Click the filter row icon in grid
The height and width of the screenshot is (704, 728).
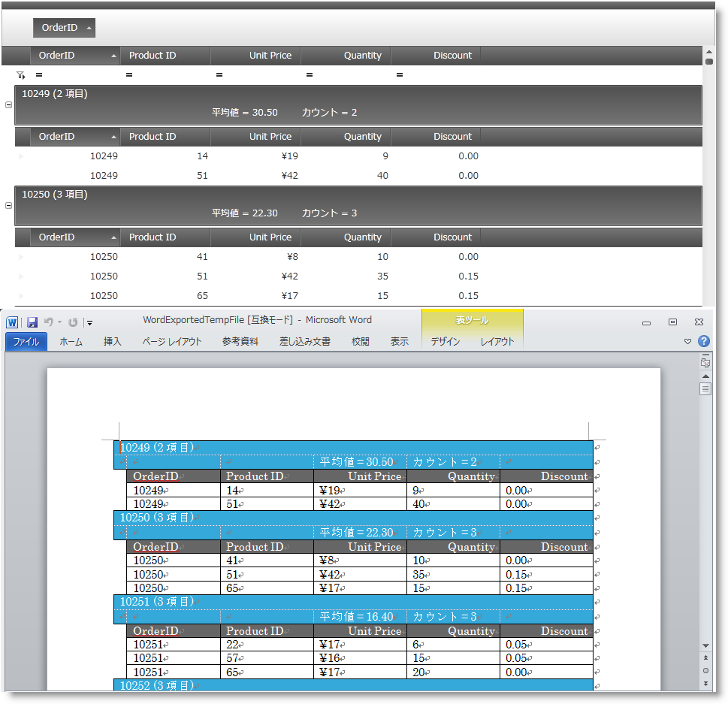[20, 75]
